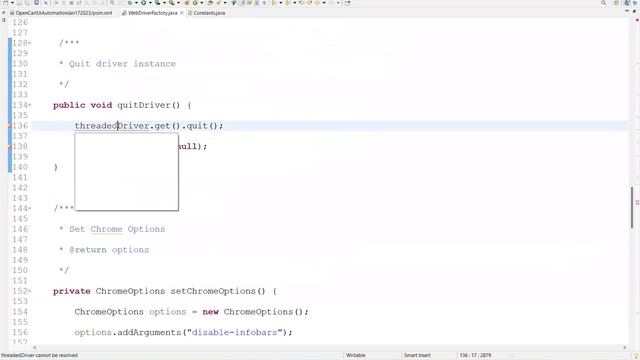The width and height of the screenshot is (640, 360).
Task: Collapse the Javadoc comment fold at line 128
Action: click(30, 43)
